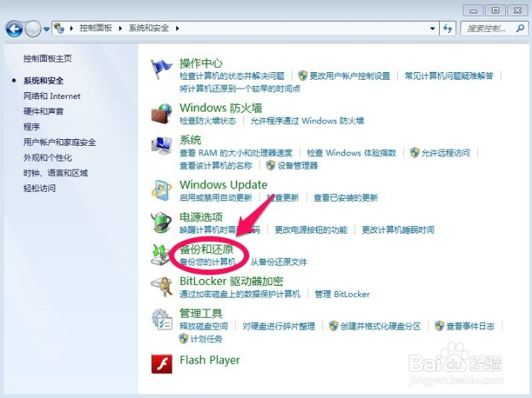Open 控制面板主页 in the sidebar

pos(48,58)
